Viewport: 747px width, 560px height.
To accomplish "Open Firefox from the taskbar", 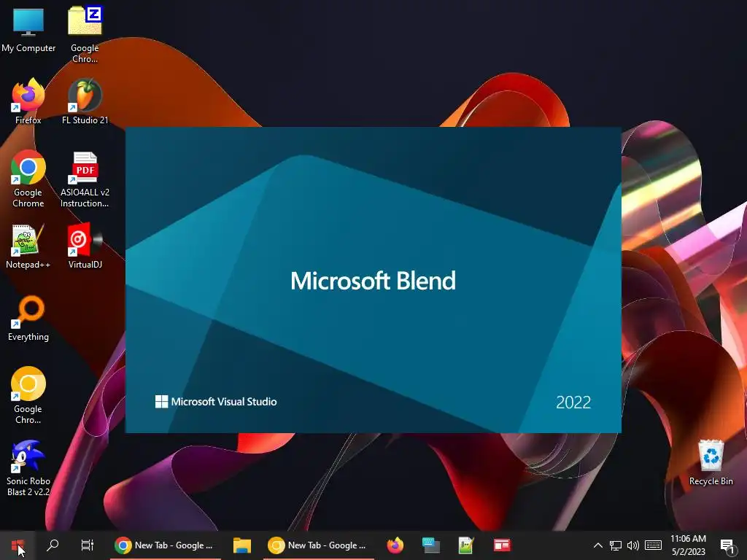I will click(x=395, y=545).
